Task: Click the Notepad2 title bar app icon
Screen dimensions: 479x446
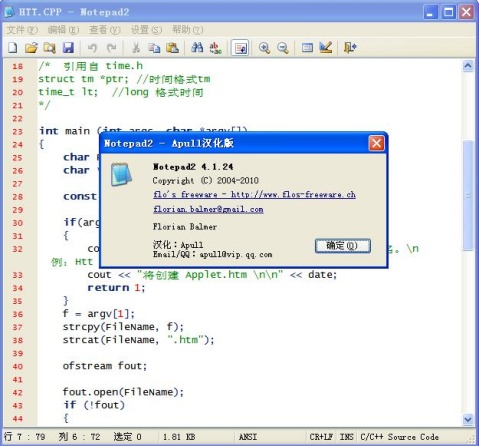Action: coord(9,12)
